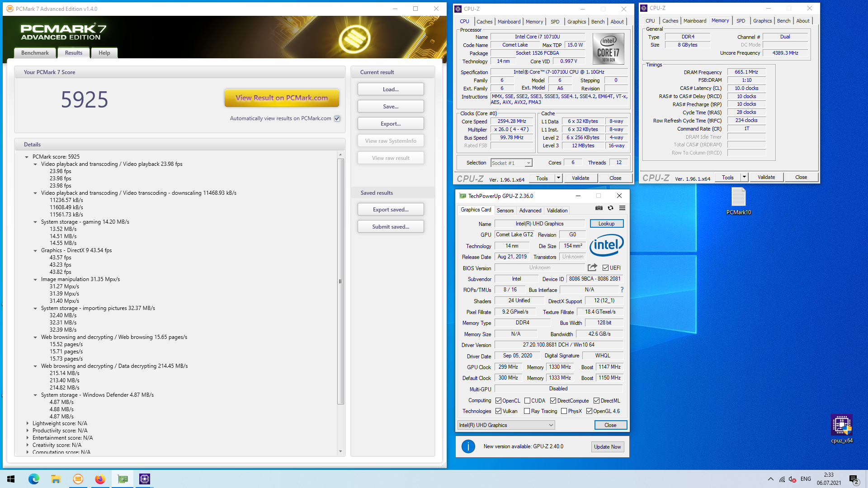Screen dimensions: 868x488
Task: Click the Details scroll up arrow
Action: point(340,155)
